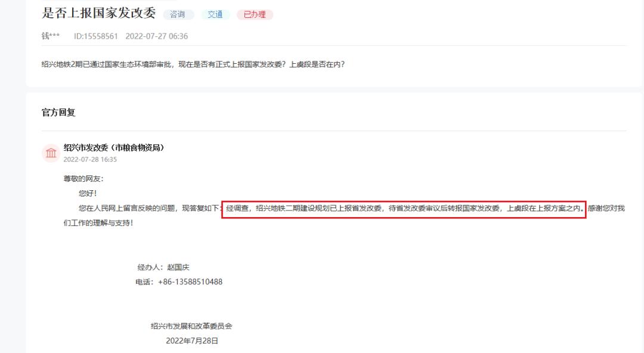Viewport: 644px width, 353px height.
Task: Select the 咨询 tag
Action: click(178, 14)
